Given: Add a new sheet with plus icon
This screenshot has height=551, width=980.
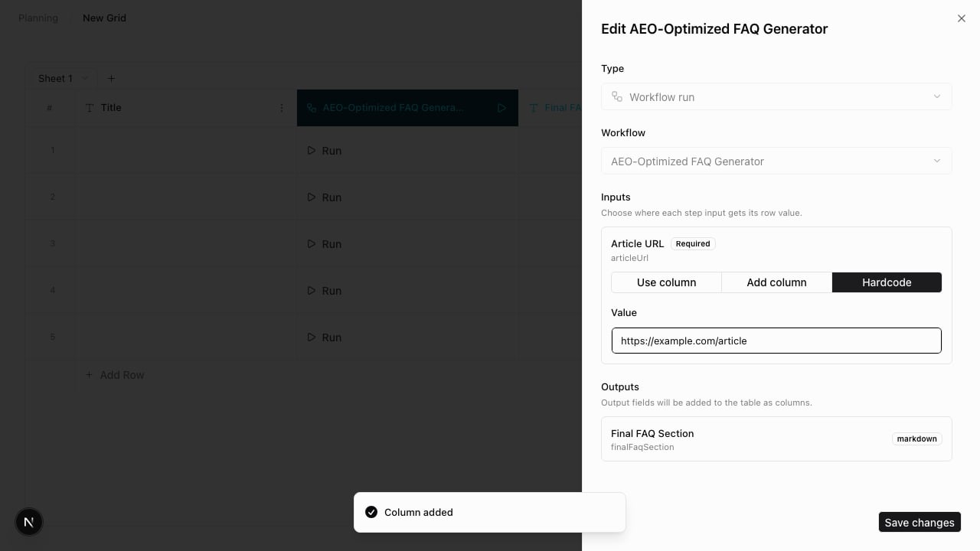Looking at the screenshot, I should pos(111,78).
